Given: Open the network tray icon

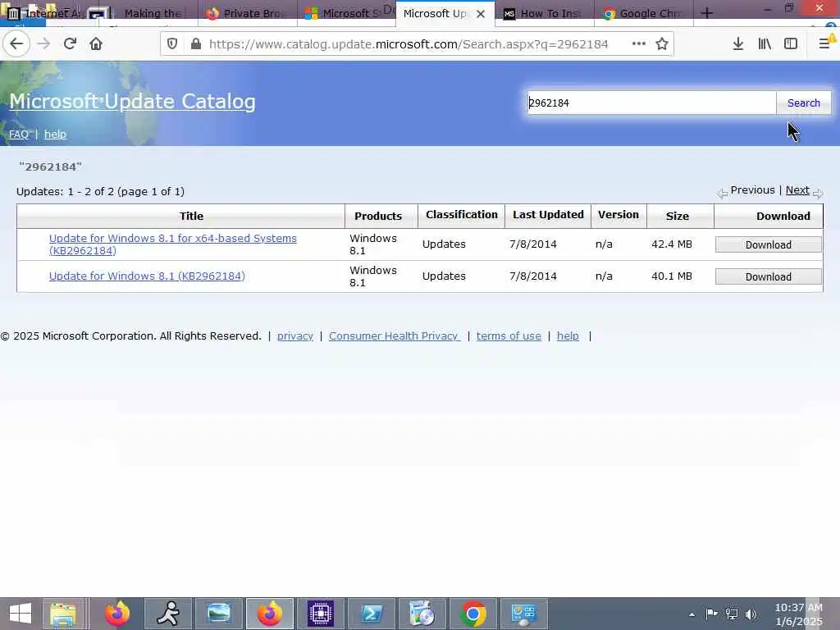Looking at the screenshot, I should point(731,614).
